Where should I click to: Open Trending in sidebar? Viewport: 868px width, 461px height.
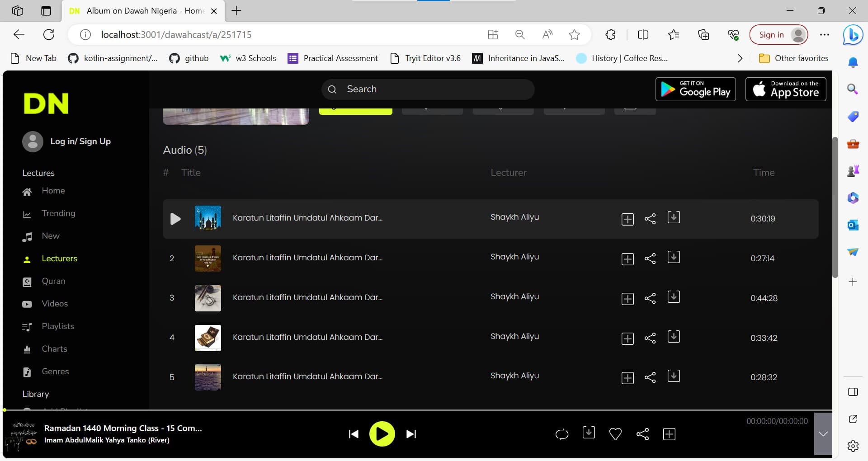(x=58, y=213)
